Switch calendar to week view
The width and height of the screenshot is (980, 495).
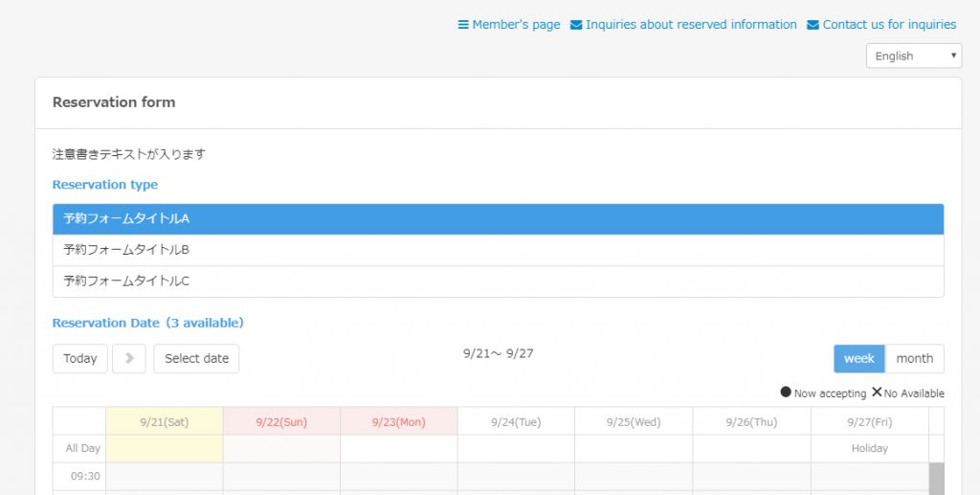[x=858, y=358]
